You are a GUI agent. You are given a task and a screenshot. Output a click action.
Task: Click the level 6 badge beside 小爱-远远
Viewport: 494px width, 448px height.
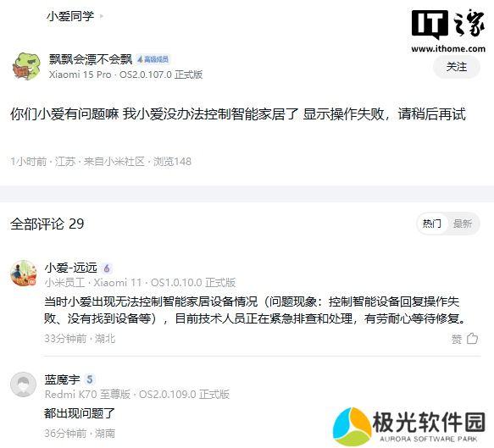(107, 268)
